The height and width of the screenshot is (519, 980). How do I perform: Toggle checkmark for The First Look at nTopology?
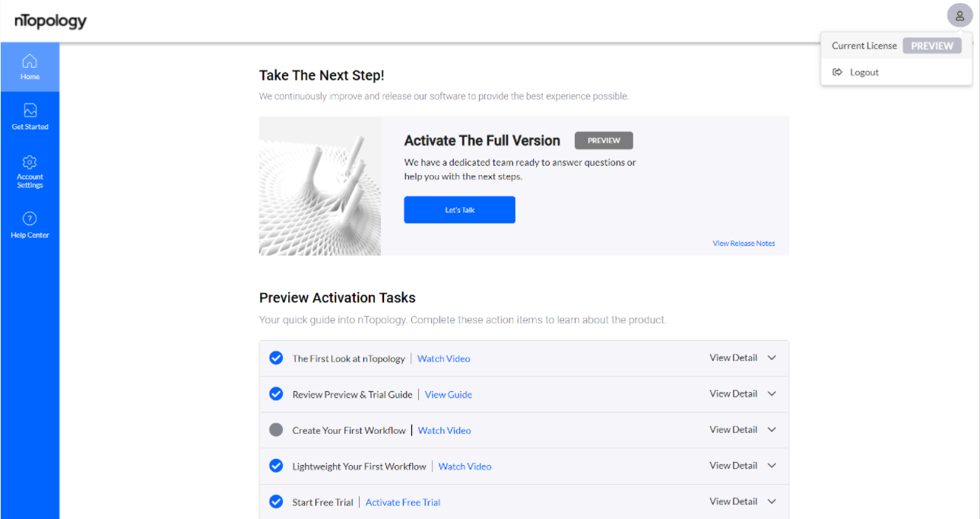(x=276, y=358)
